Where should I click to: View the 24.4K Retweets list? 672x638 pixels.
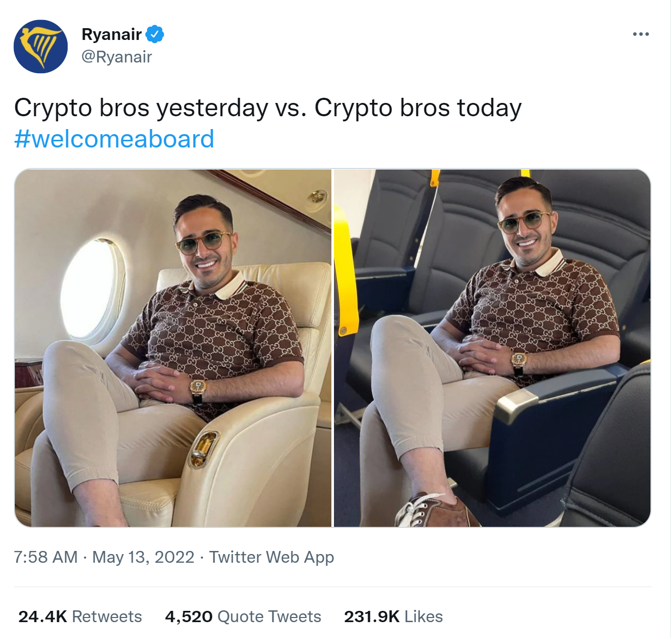click(80, 616)
